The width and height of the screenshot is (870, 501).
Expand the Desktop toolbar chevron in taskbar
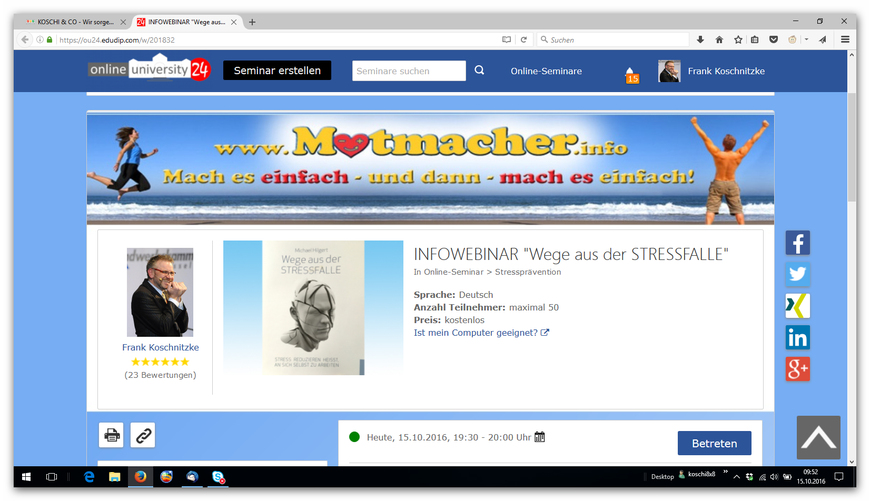725,473
